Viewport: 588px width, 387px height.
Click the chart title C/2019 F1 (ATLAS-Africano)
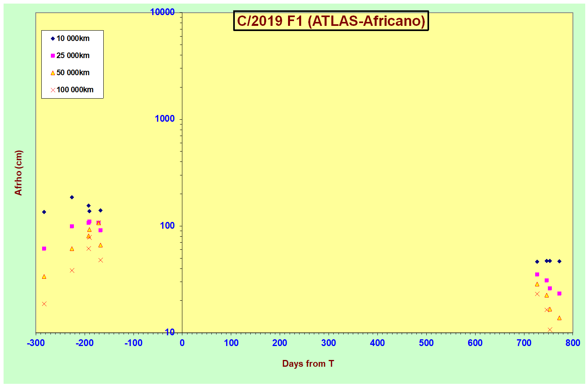point(331,21)
